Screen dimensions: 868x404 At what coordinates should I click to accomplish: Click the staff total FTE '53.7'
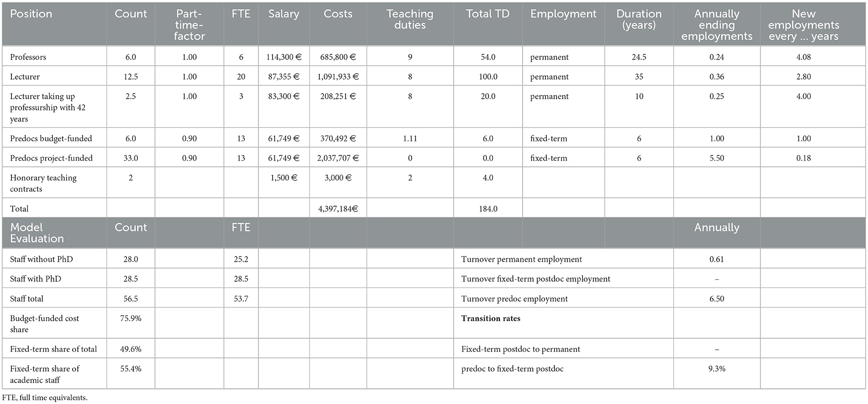coord(241,299)
